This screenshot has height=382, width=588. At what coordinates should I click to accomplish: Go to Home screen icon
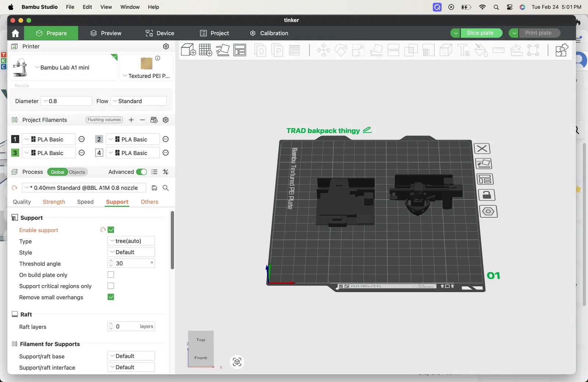pyautogui.click(x=15, y=33)
